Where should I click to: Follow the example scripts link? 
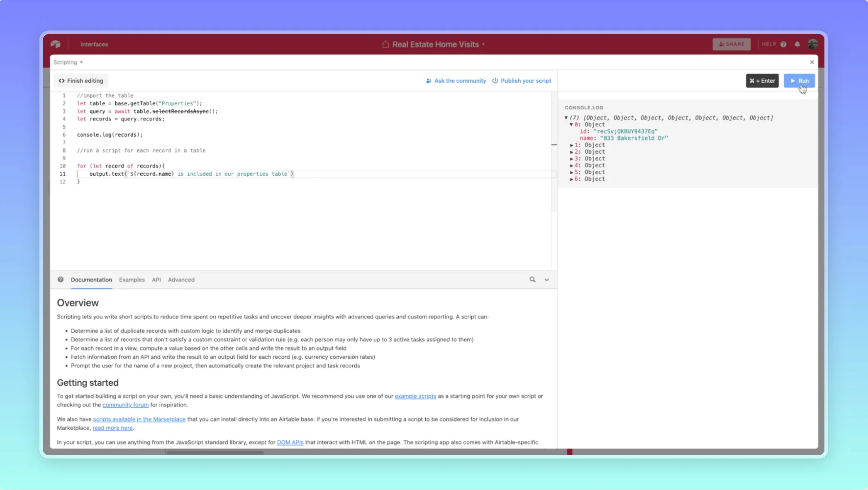pyautogui.click(x=415, y=396)
